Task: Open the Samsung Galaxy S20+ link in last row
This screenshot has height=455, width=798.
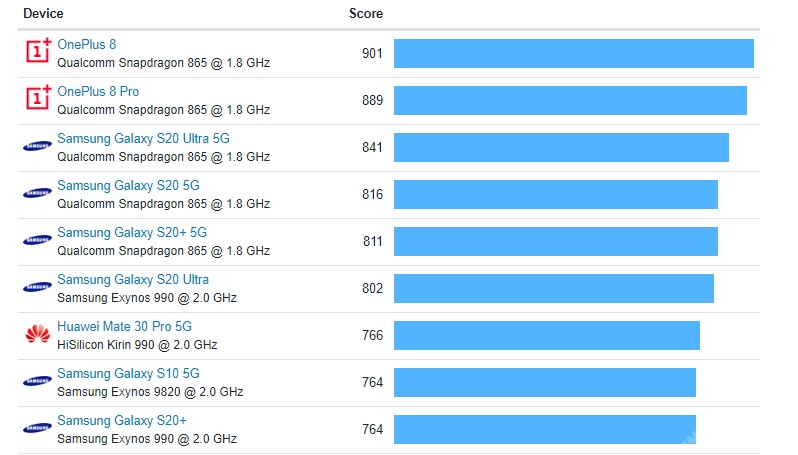Action: pos(122,420)
